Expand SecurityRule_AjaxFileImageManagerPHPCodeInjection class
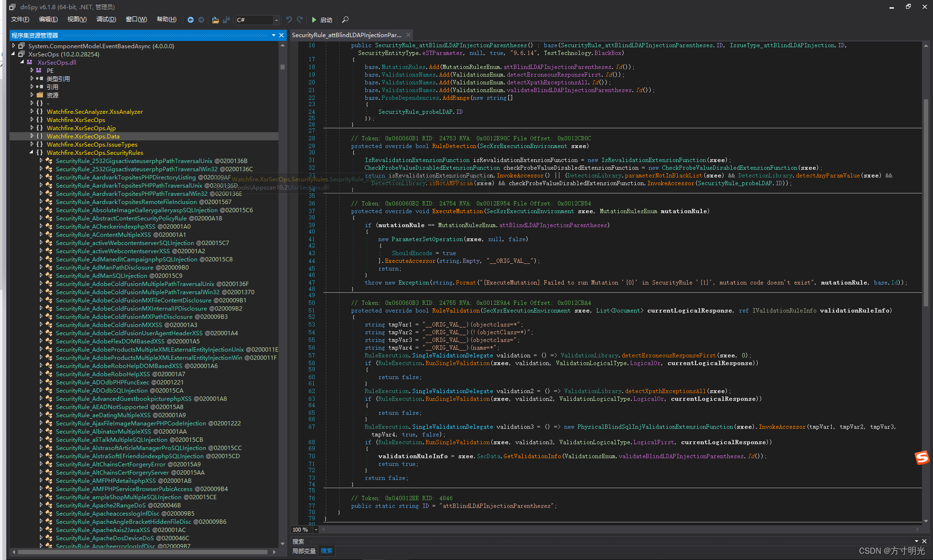 pyautogui.click(x=41, y=423)
